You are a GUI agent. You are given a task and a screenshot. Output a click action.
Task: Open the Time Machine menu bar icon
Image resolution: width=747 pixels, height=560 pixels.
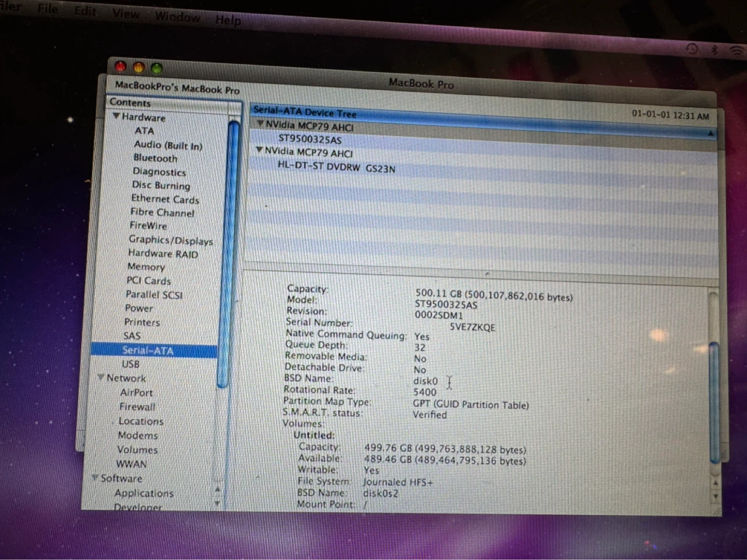click(x=692, y=49)
